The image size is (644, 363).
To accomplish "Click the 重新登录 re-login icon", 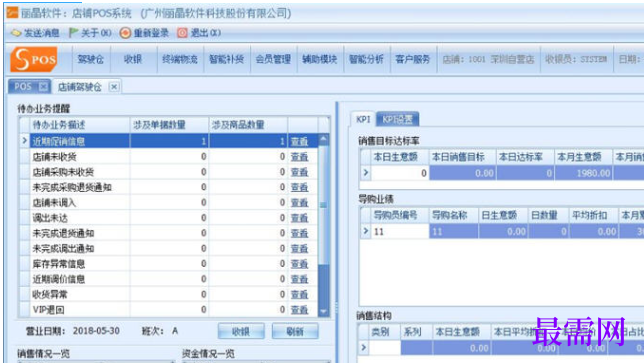I will point(125,33).
